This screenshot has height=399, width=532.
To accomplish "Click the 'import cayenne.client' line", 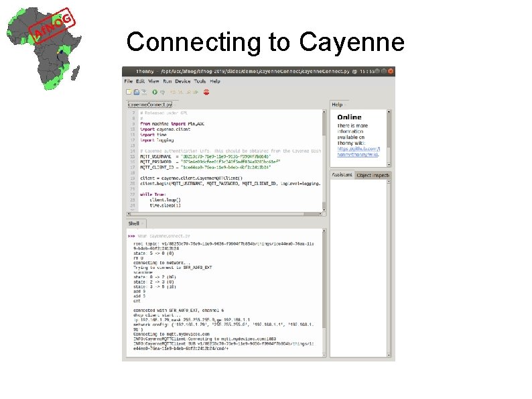I will tap(165, 129).
